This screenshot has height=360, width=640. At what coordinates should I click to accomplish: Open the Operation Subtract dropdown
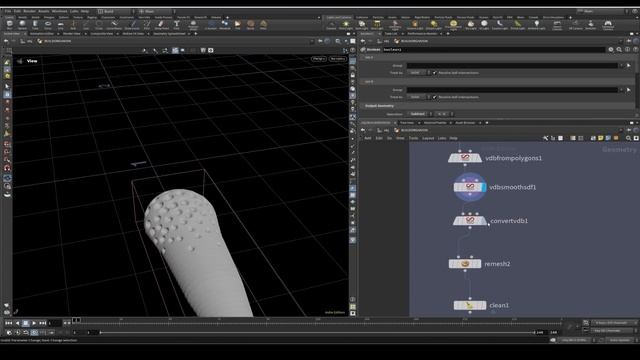[419, 114]
